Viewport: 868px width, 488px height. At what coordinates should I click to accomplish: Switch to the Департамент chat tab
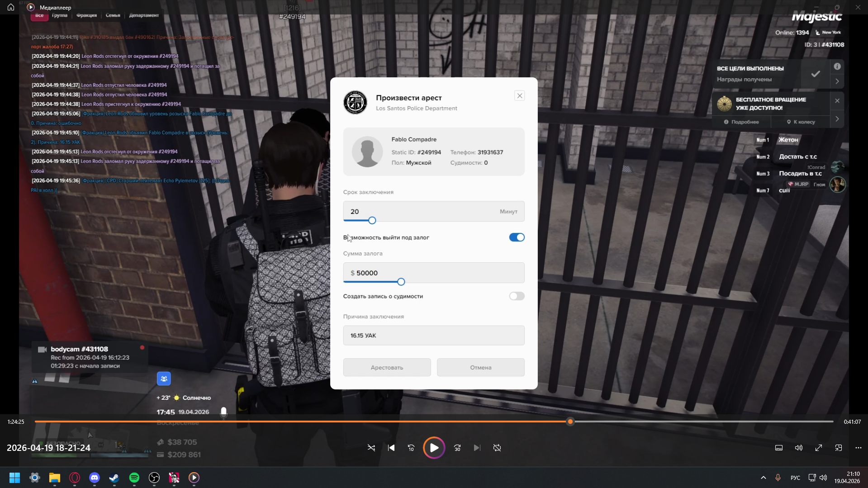(144, 15)
